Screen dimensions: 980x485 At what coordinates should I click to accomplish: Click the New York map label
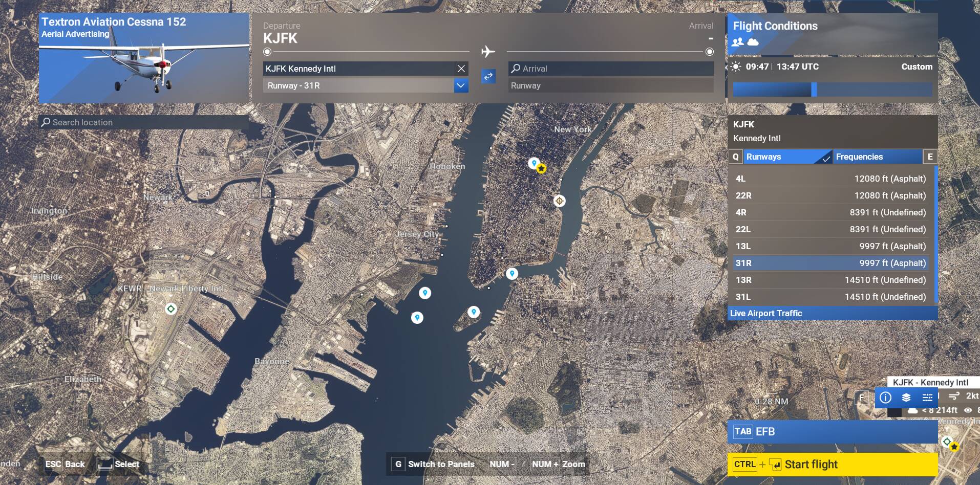572,129
